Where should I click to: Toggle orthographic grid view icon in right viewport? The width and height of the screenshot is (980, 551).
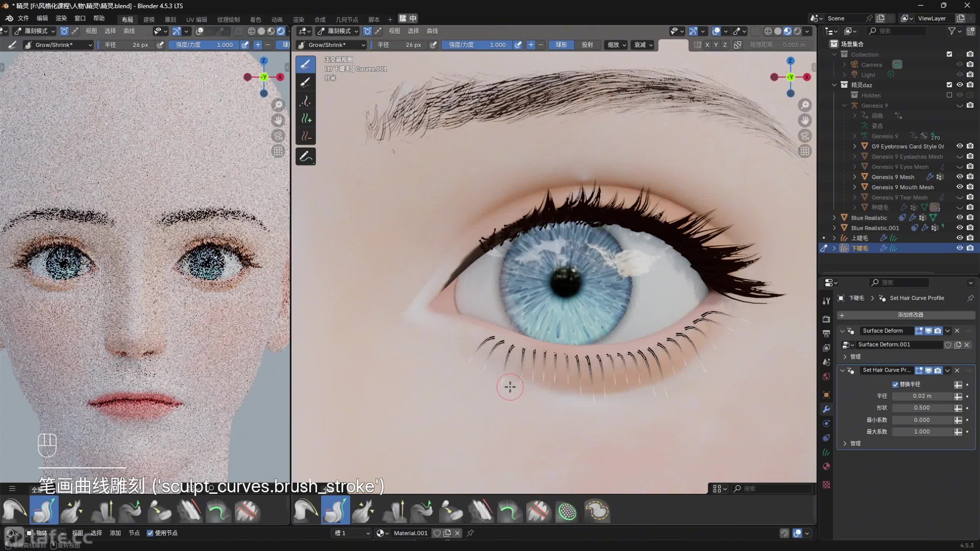point(805,152)
